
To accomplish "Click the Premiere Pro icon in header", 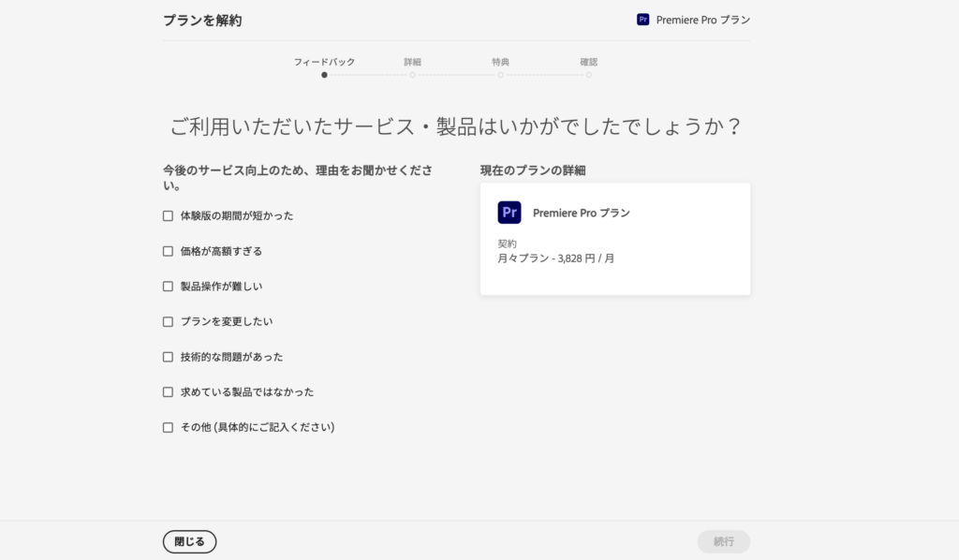I will tap(642, 20).
